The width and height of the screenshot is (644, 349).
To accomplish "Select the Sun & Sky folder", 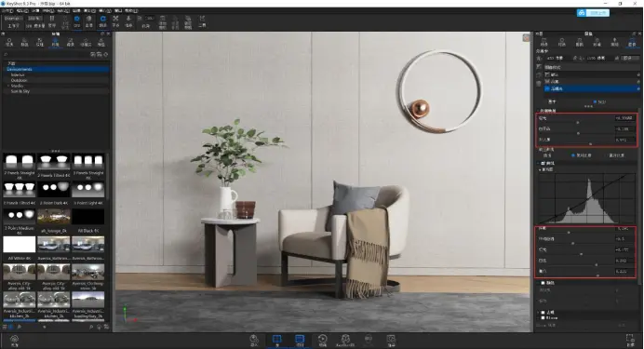I will (20, 91).
